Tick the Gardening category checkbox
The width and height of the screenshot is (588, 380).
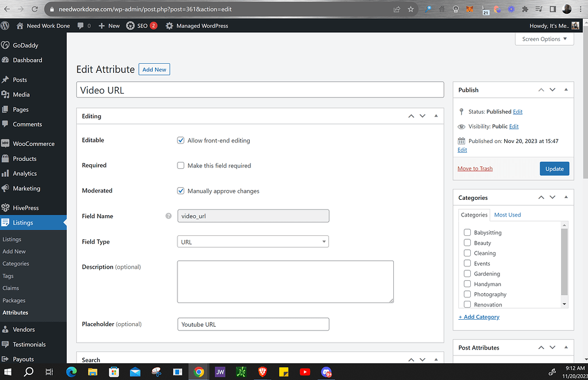[x=467, y=274]
